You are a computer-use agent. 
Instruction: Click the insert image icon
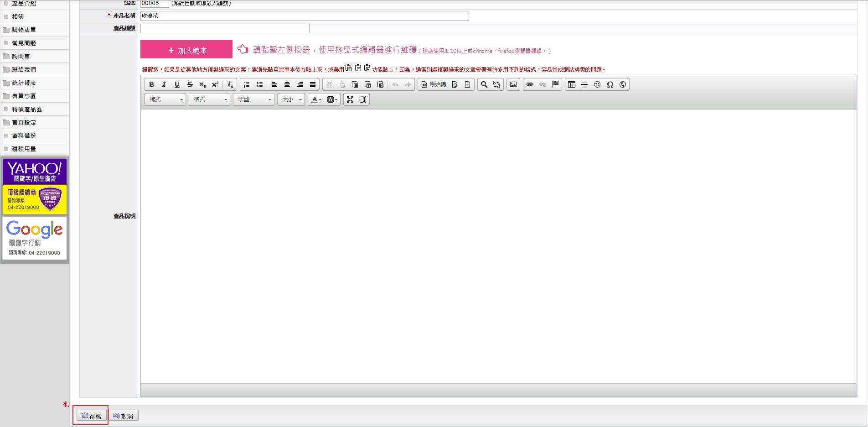click(513, 84)
